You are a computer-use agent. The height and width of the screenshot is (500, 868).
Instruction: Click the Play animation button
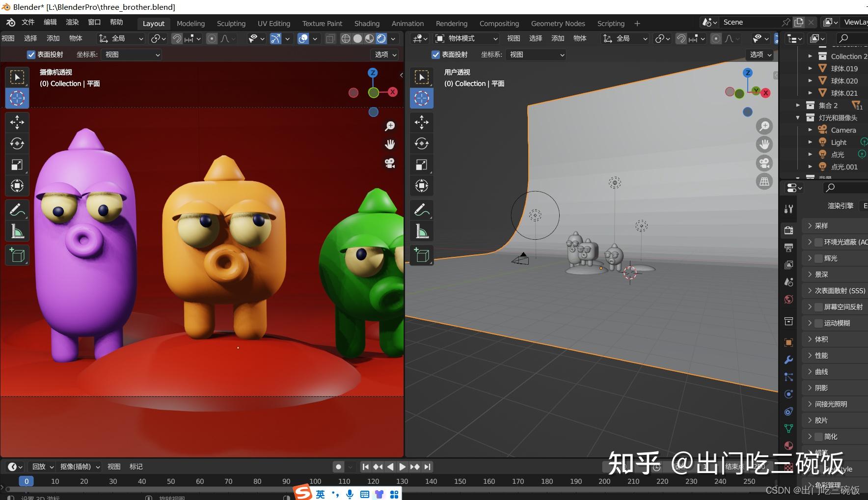[403, 467]
